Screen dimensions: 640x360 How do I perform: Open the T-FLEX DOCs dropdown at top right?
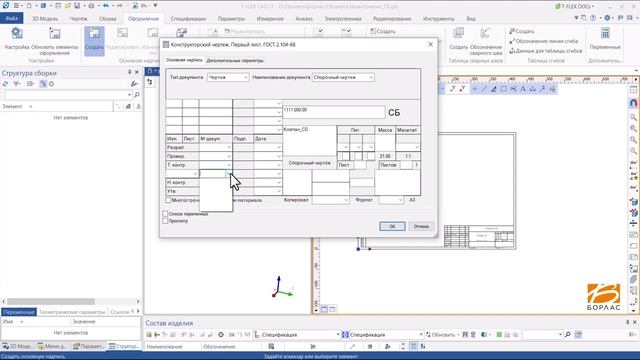click(575, 6)
